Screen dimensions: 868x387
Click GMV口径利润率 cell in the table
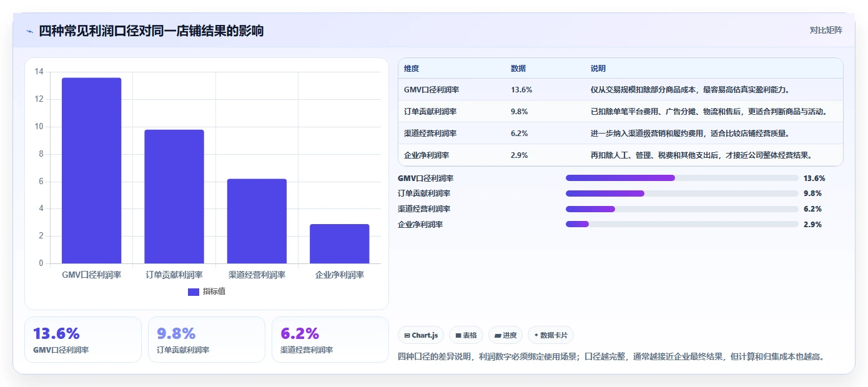[432, 90]
